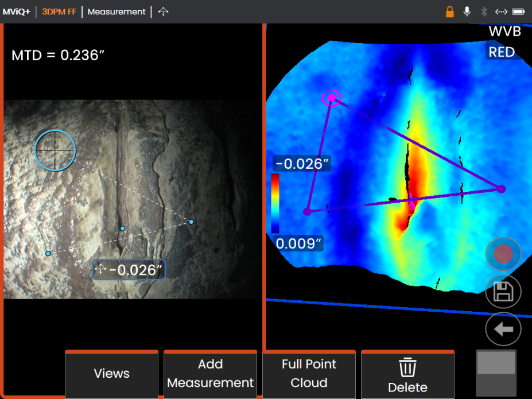Image resolution: width=532 pixels, height=399 pixels.
Task: Go back with the left arrow button
Action: click(x=503, y=329)
